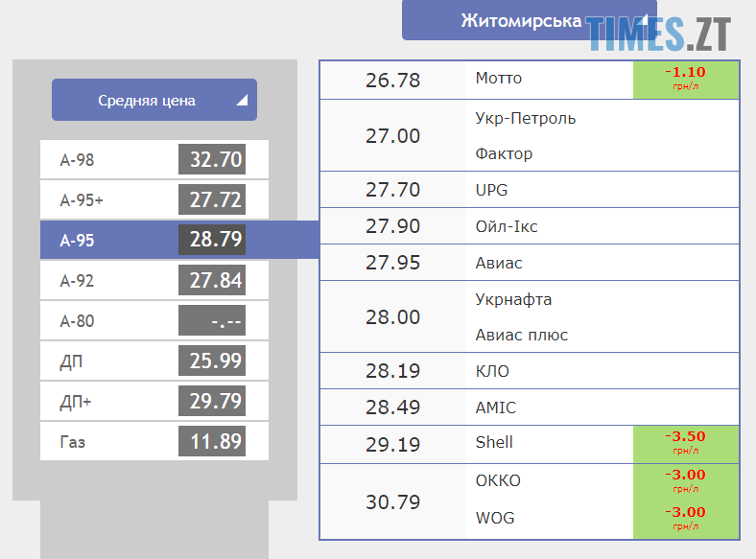Screen dimensions: 756x559
Task: Click Shell's green -3.50 discount badge
Action: point(685,442)
